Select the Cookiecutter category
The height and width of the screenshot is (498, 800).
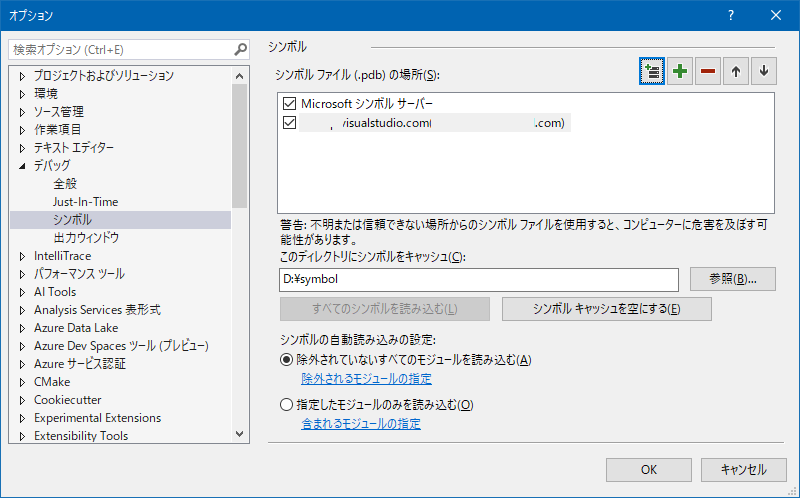coord(67,400)
